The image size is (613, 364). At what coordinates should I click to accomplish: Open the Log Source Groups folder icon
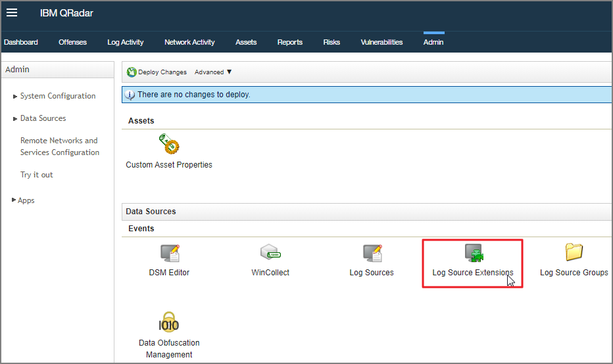coord(574,252)
